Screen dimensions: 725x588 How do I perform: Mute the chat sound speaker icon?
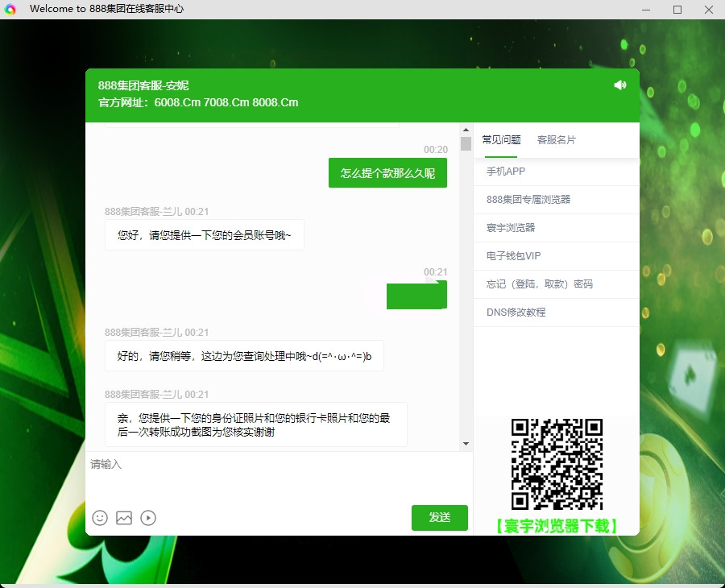tap(619, 85)
